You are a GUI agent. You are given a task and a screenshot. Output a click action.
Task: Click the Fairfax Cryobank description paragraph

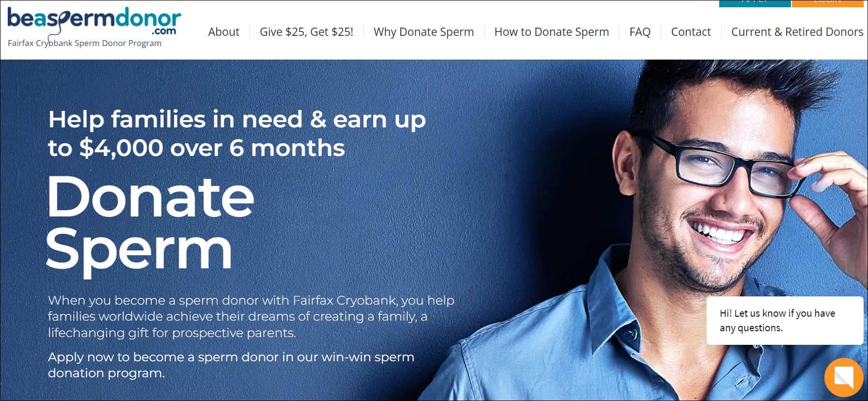tap(251, 316)
